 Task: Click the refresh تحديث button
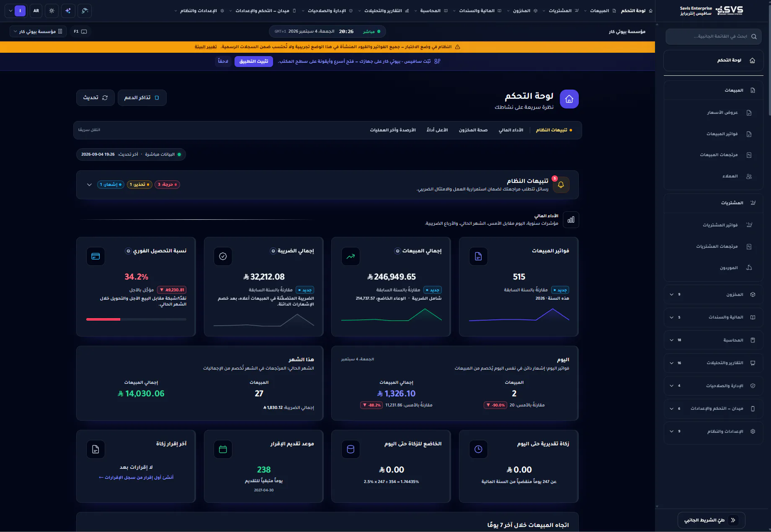[95, 98]
